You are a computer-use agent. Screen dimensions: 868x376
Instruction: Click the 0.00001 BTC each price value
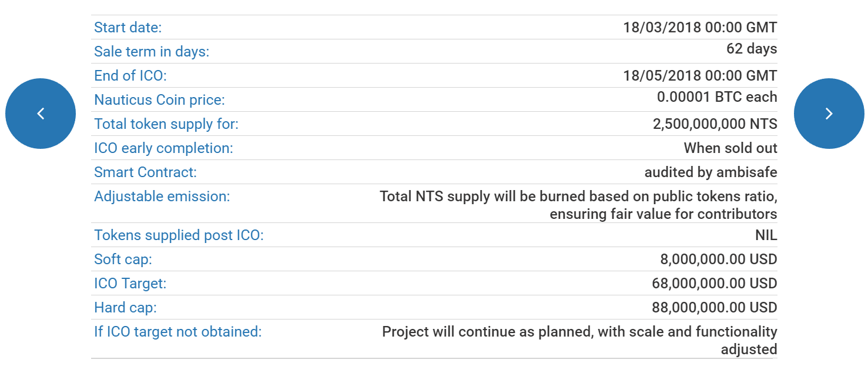tap(717, 97)
